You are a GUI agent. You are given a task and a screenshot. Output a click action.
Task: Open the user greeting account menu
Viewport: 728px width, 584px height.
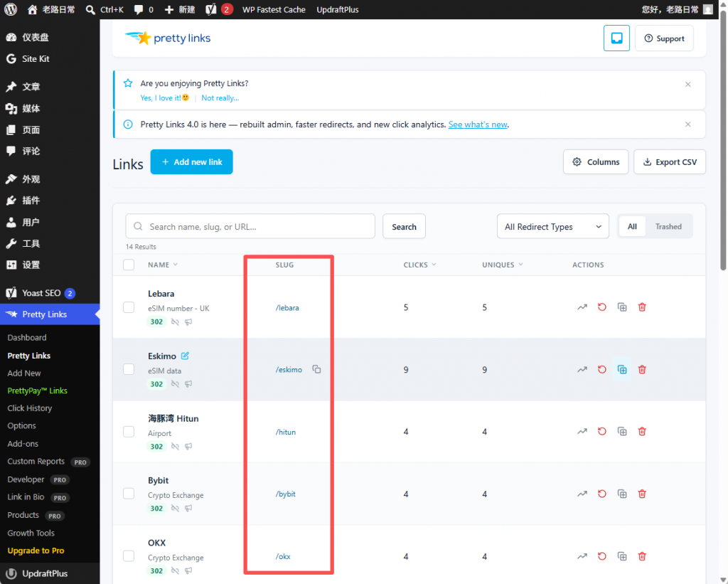(x=677, y=9)
